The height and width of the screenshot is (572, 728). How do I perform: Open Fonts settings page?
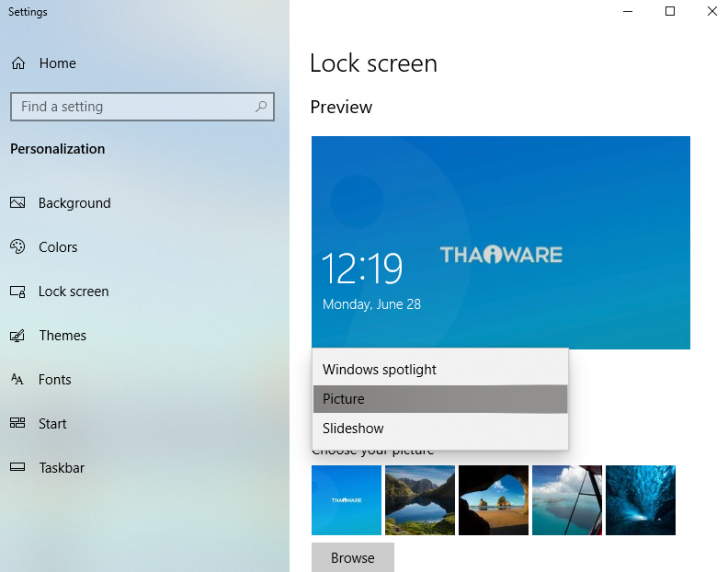pos(55,379)
